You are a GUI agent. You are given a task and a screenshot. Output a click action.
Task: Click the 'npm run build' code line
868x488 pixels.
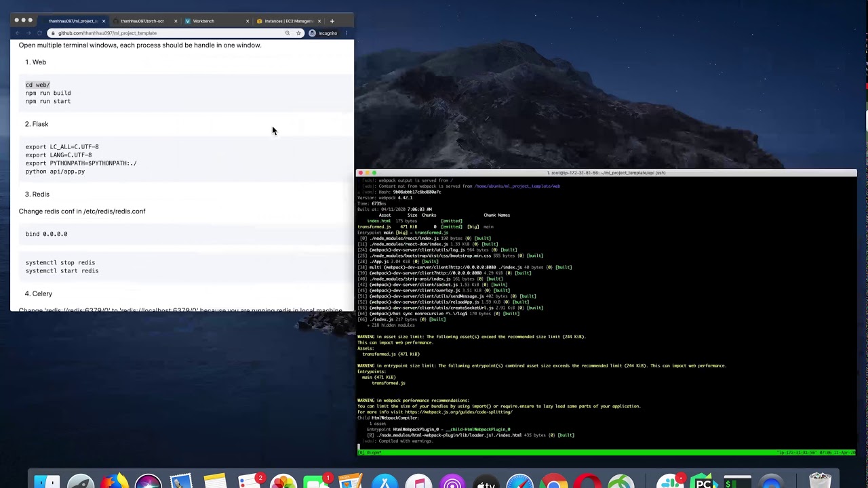click(48, 93)
